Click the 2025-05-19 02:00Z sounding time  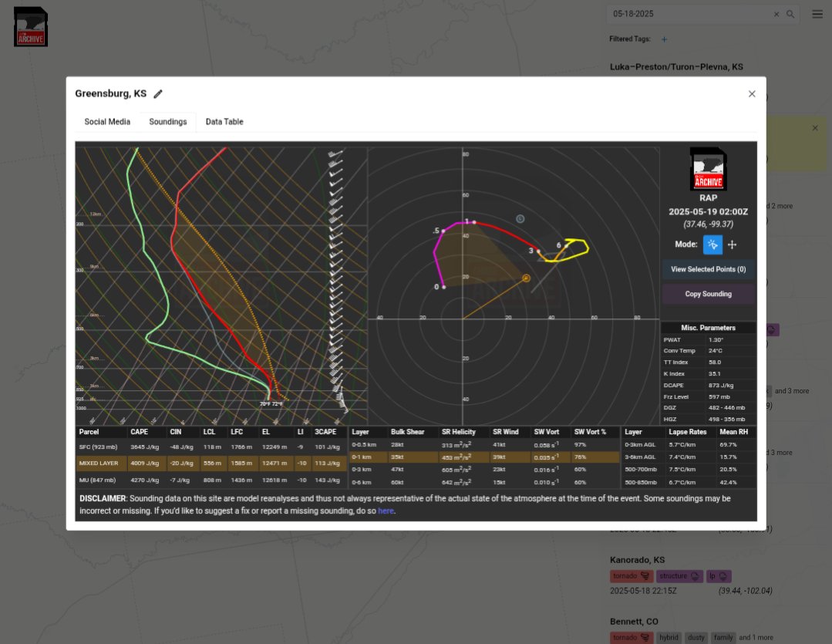tap(708, 212)
